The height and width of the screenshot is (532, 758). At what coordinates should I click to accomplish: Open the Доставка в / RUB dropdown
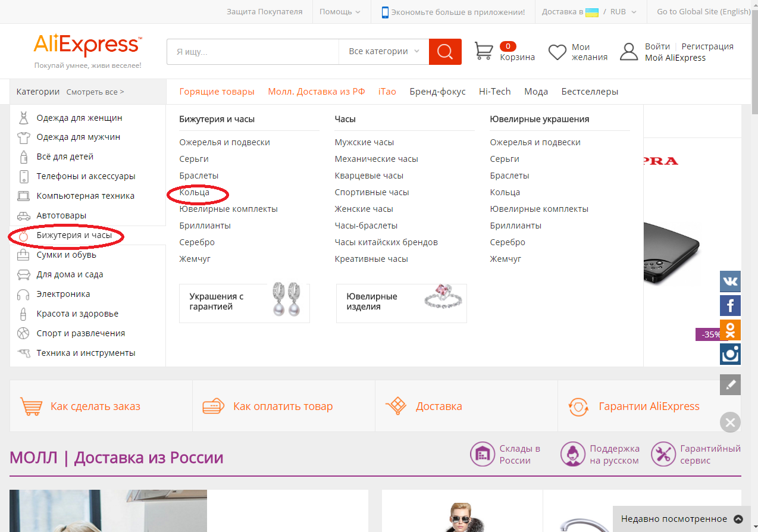(589, 12)
